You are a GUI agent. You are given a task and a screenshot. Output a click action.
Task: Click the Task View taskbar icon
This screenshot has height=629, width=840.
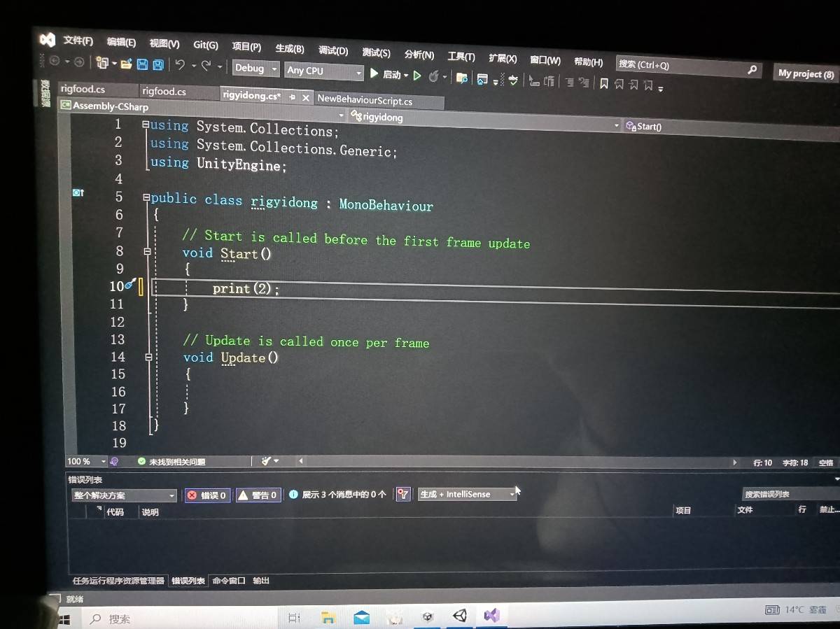(294, 618)
